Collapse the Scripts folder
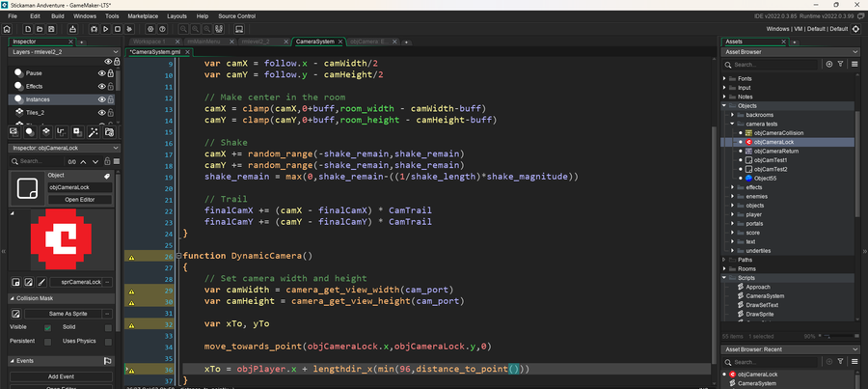The height and width of the screenshot is (389, 868). [x=724, y=278]
